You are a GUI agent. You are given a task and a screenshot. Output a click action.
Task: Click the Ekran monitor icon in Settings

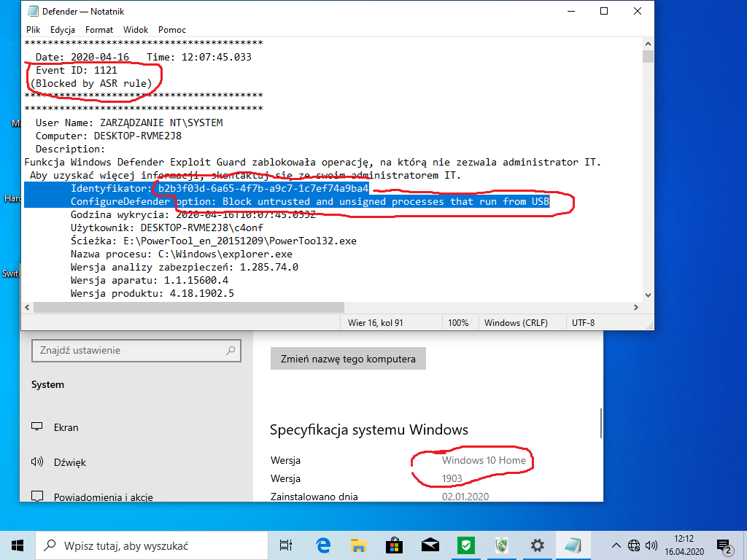click(37, 427)
